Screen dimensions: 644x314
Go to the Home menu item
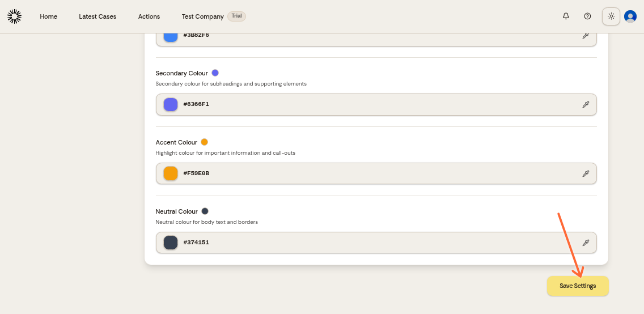[48, 16]
